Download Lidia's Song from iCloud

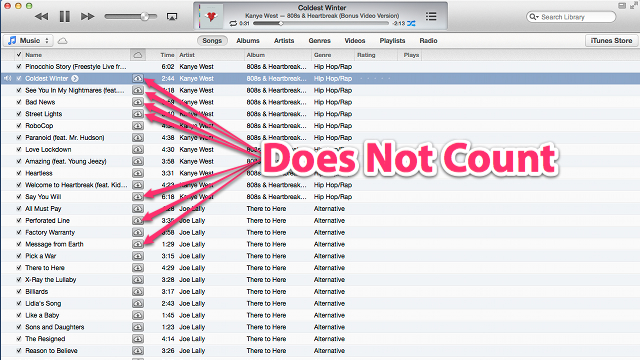click(138, 303)
